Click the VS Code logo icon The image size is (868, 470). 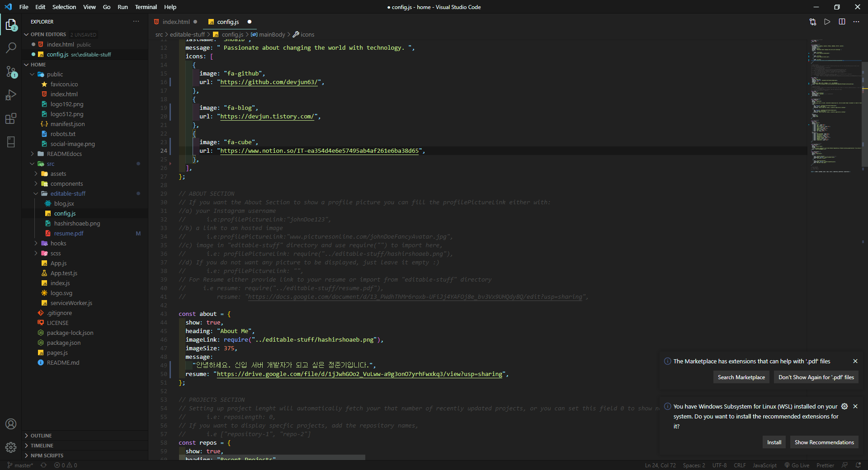pyautogui.click(x=8, y=7)
